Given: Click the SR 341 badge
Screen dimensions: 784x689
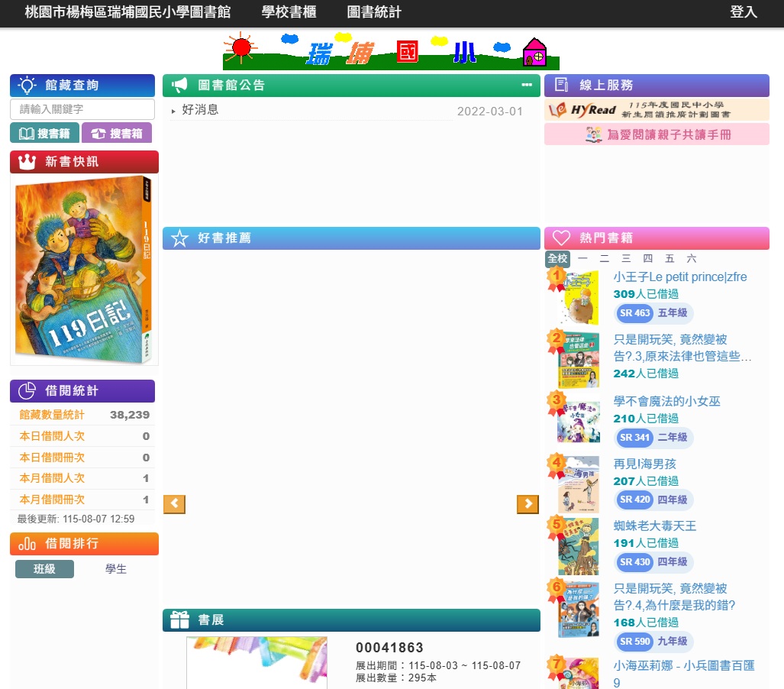Looking at the screenshot, I should point(634,438).
